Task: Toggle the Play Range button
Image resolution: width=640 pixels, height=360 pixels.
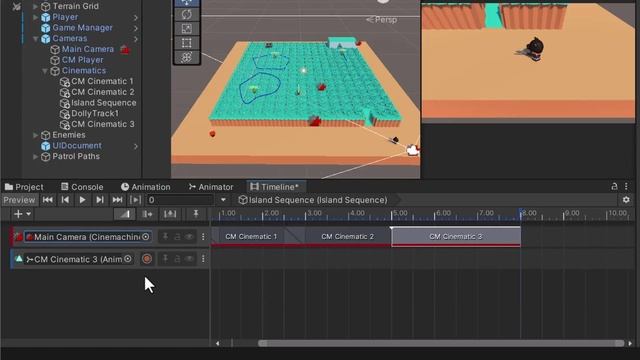Action: coord(135,200)
